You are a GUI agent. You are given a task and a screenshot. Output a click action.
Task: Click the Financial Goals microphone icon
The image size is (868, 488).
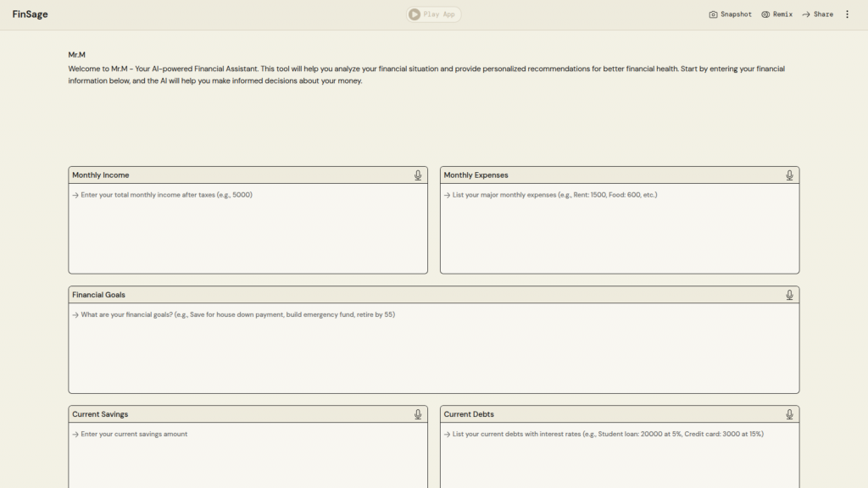789,295
